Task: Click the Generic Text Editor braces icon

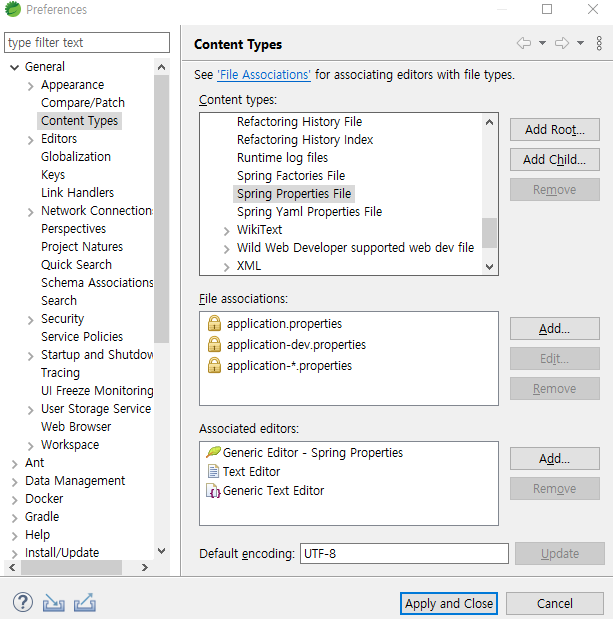Action: [x=213, y=491]
